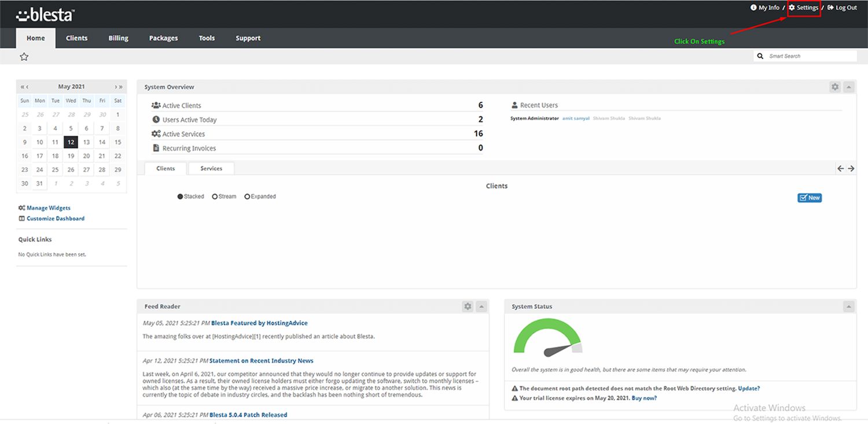
Task: Open the Clients menu
Action: point(76,38)
